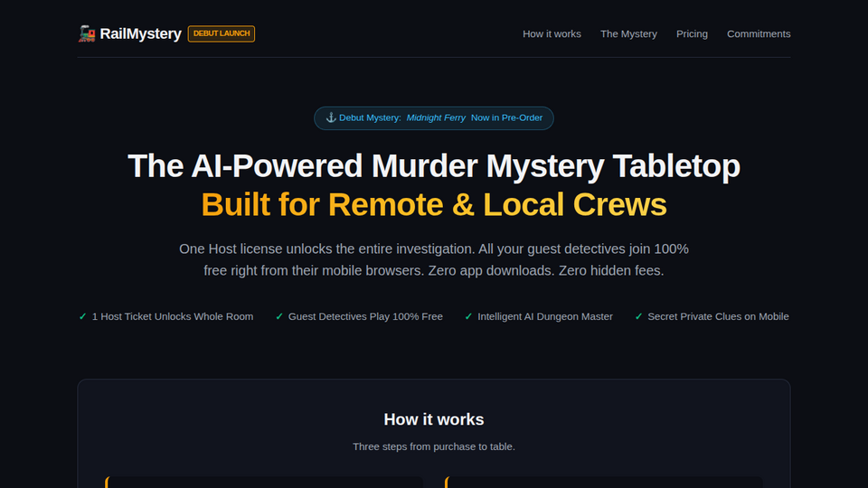Go to The Mystery nav link
This screenshot has height=488, width=868.
[x=629, y=33]
